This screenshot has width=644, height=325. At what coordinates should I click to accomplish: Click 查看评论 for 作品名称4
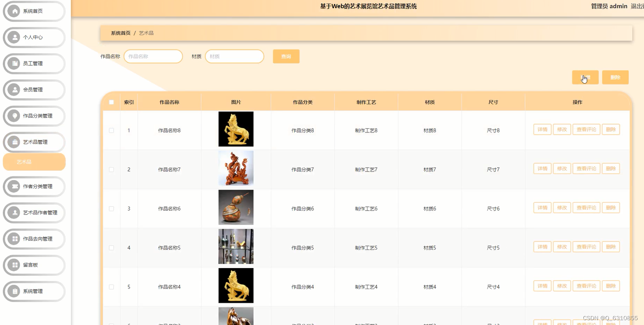click(586, 286)
